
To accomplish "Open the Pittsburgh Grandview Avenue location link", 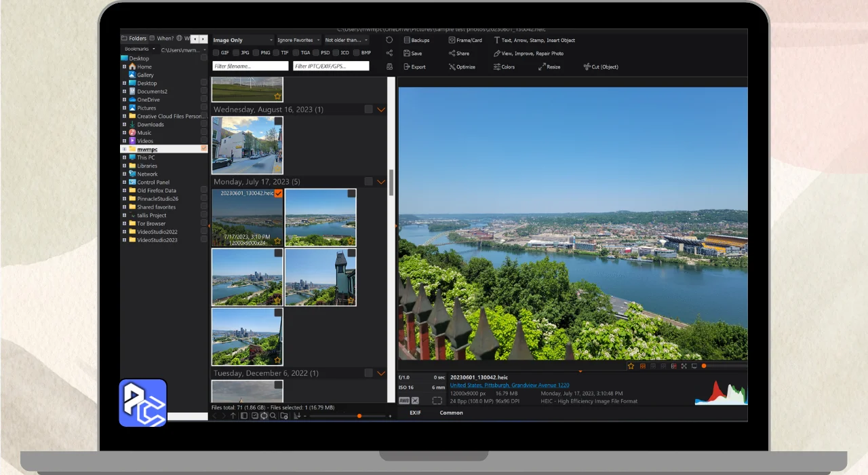I will [509, 385].
